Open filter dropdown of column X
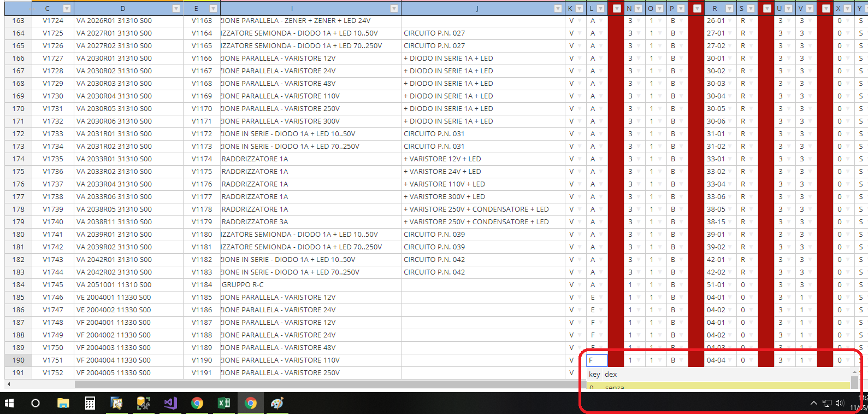868x414 pixels. (x=847, y=8)
